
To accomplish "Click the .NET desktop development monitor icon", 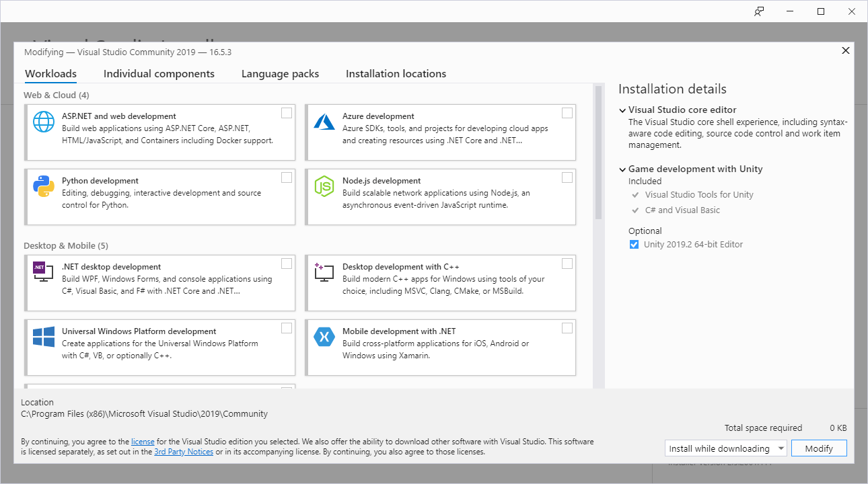I will click(x=44, y=272).
